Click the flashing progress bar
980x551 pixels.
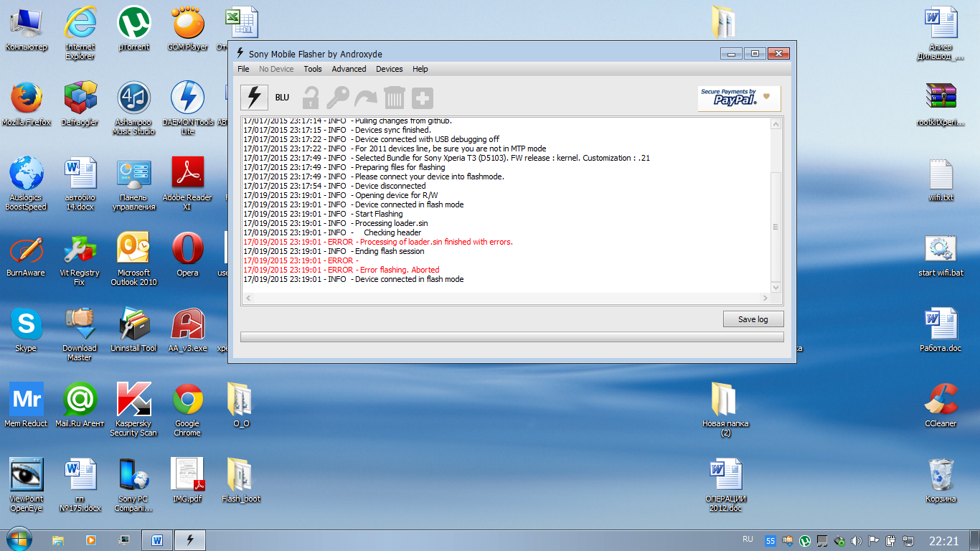click(512, 336)
